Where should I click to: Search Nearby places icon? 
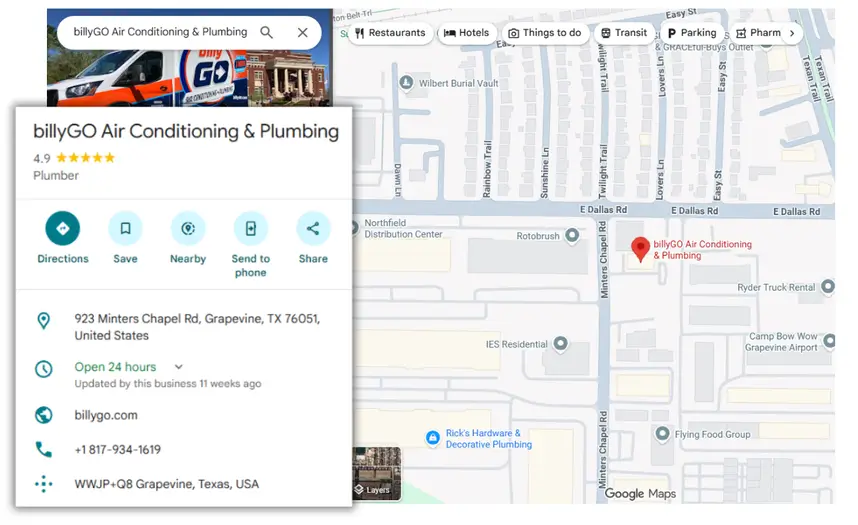point(188,228)
